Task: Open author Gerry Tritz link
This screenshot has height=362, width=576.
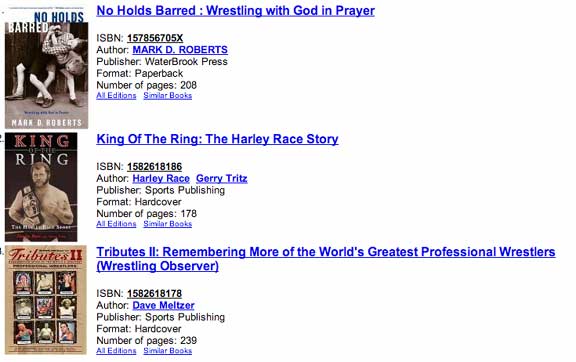Action: coord(222,178)
